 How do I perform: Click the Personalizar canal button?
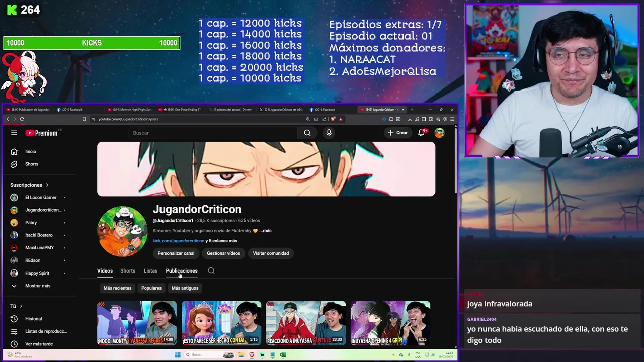click(176, 253)
